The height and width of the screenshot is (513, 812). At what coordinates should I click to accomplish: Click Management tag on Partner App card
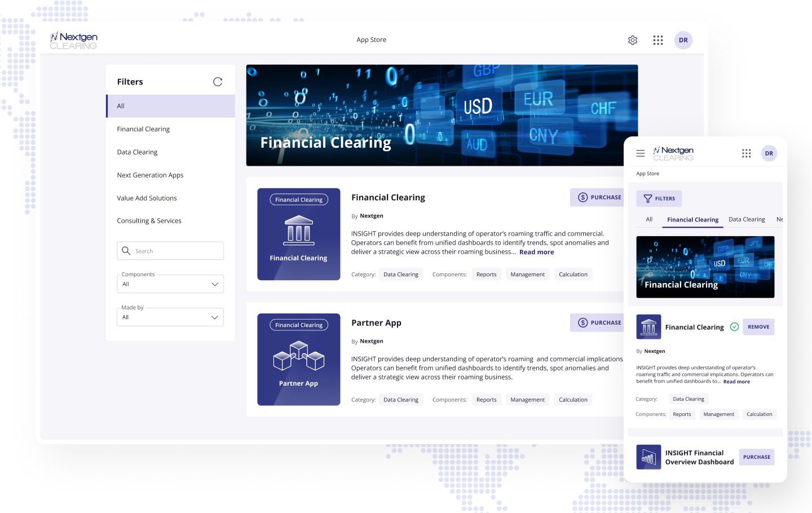pyautogui.click(x=527, y=400)
